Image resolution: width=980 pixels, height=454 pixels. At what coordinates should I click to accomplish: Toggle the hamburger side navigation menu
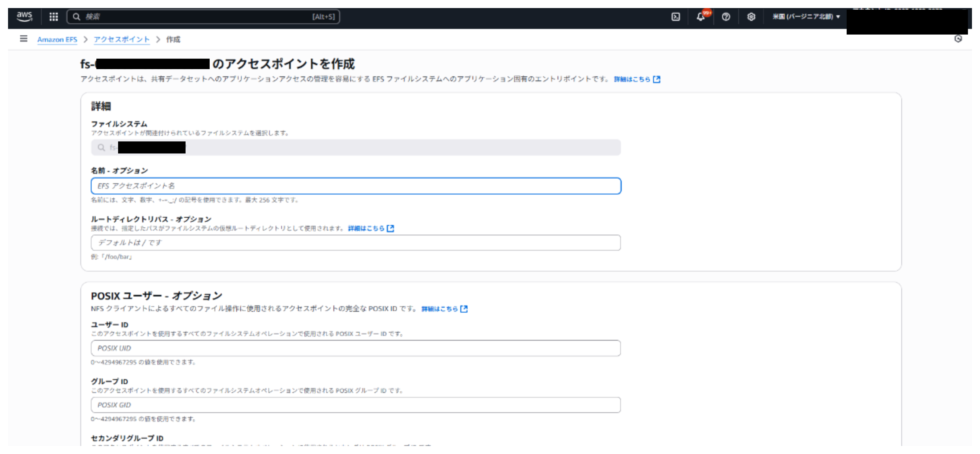[23, 39]
